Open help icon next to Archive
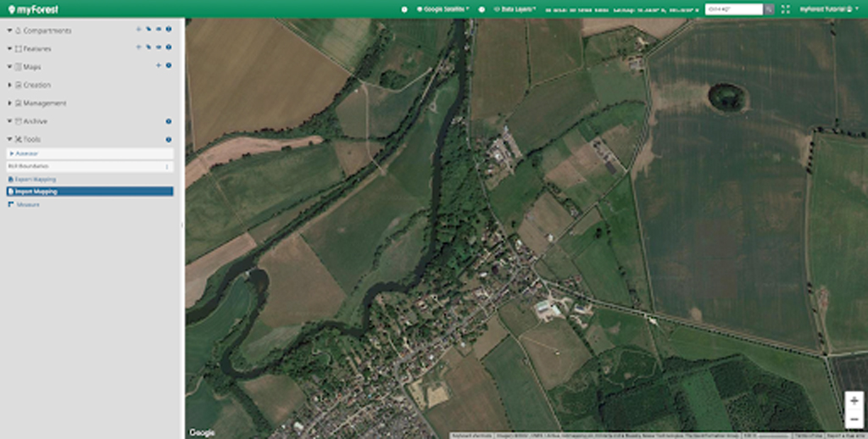The image size is (868, 439). point(169,121)
